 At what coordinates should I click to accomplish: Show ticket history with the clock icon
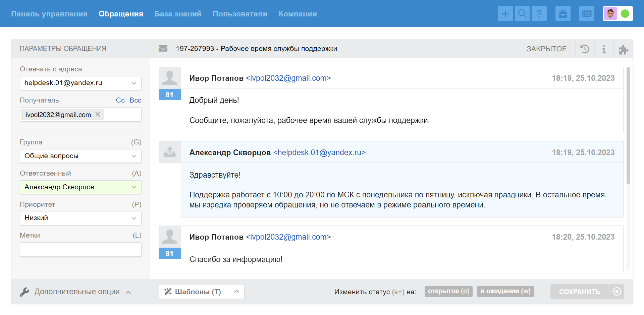click(x=585, y=49)
